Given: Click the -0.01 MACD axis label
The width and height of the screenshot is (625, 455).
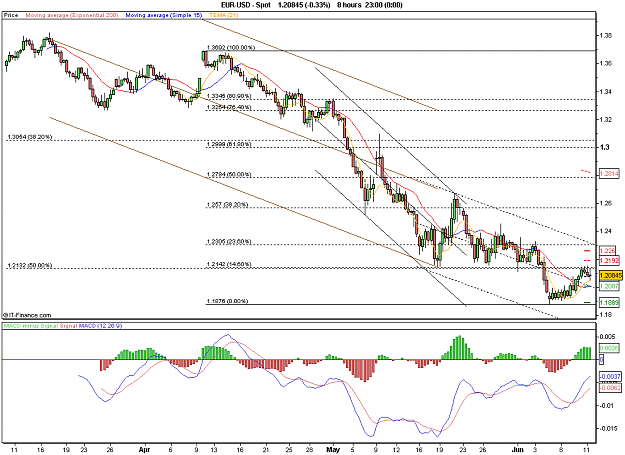Looking at the screenshot, I should click(x=606, y=406).
